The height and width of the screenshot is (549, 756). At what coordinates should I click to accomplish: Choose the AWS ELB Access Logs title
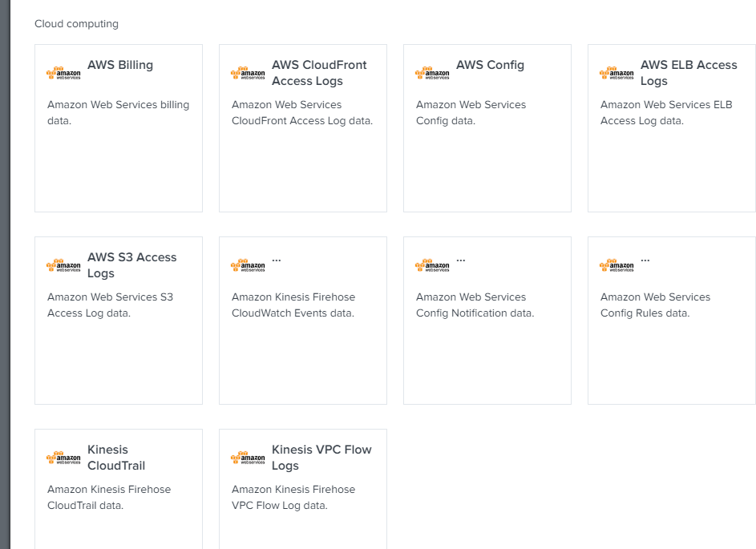689,73
